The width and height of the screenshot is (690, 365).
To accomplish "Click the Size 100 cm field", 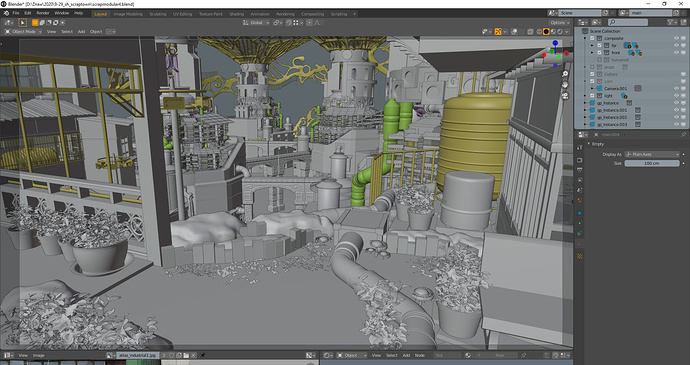I will click(652, 163).
